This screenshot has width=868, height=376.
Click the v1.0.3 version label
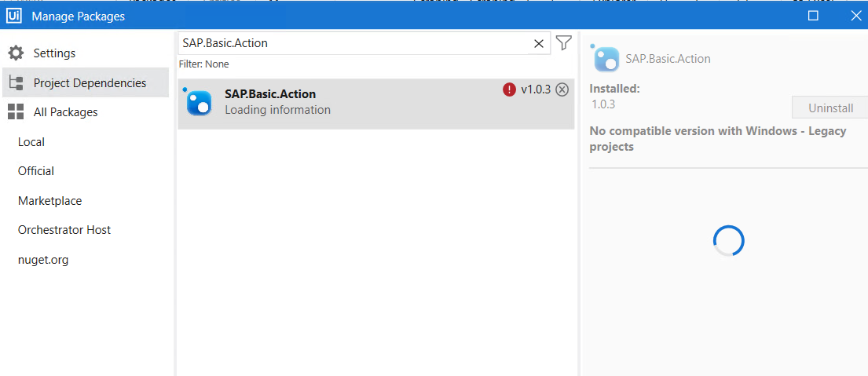pos(536,89)
